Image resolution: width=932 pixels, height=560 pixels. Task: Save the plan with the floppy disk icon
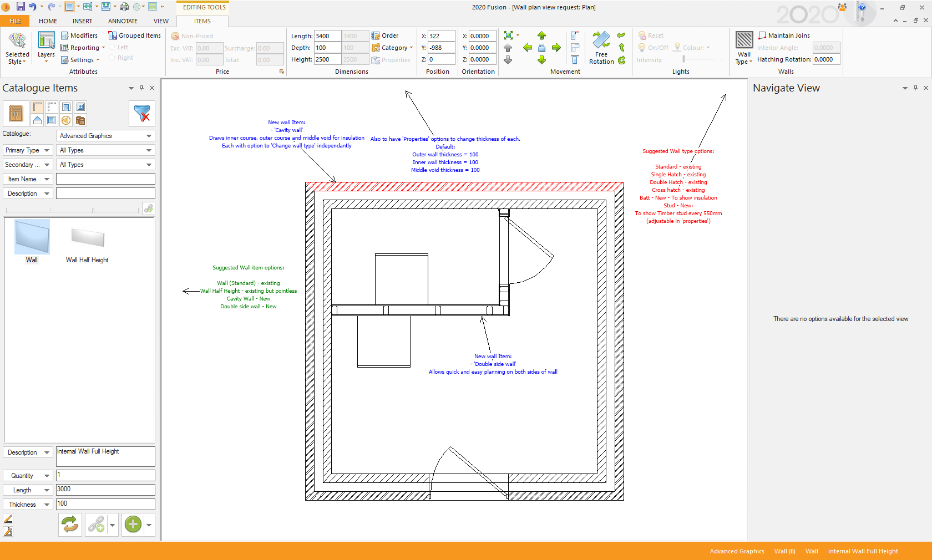[x=21, y=7]
